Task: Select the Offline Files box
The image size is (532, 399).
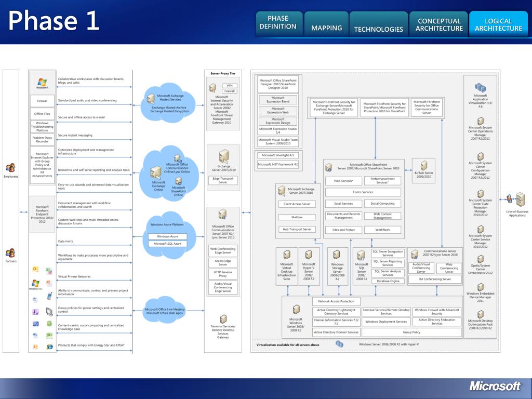Action: (x=42, y=114)
